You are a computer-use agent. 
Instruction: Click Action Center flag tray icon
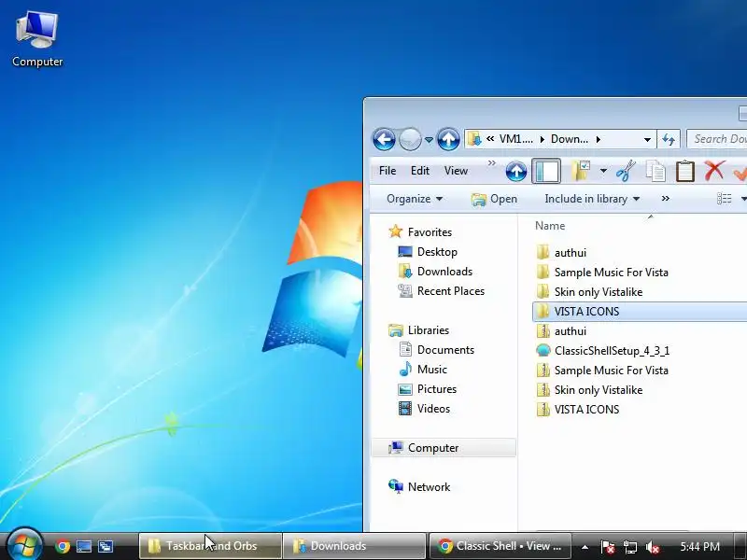pos(607,547)
